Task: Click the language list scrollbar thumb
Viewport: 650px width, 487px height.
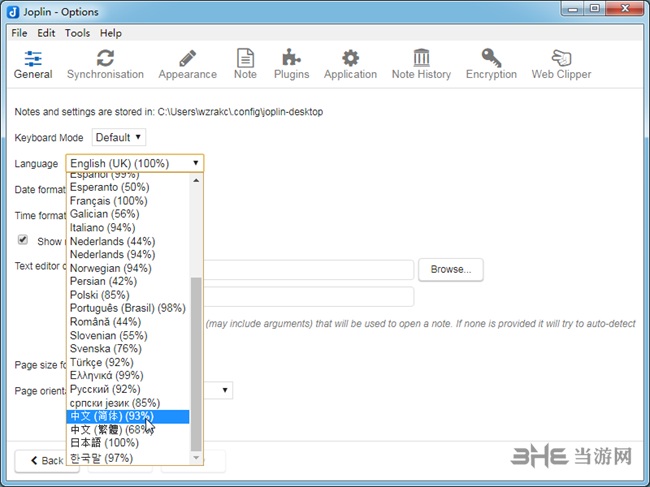Action: 196,364
